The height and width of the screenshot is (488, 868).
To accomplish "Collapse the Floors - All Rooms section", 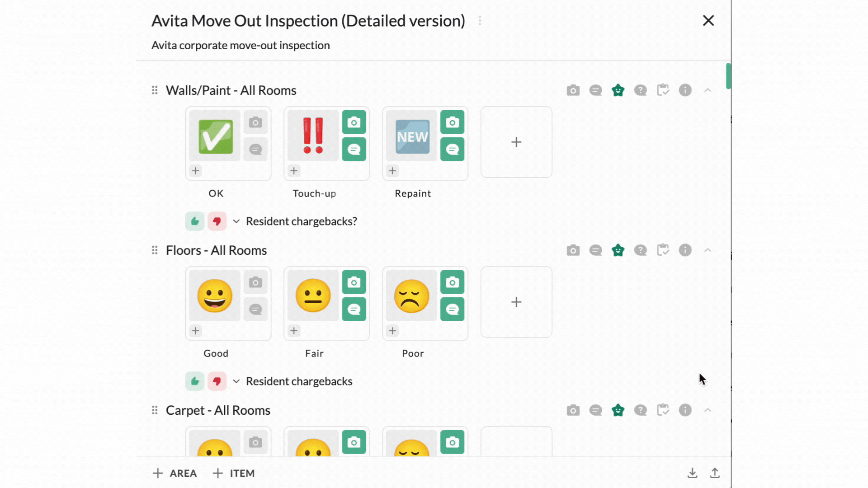I will [x=708, y=250].
